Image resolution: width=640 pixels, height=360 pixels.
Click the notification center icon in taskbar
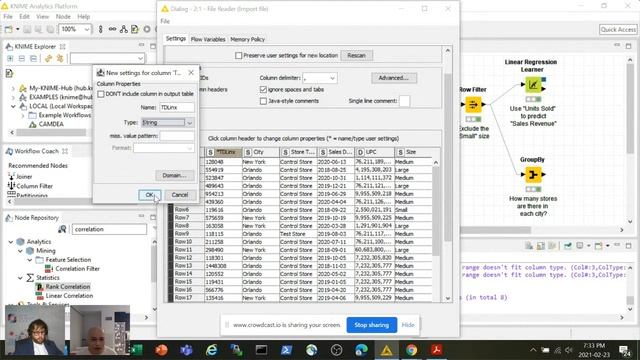(x=624, y=350)
